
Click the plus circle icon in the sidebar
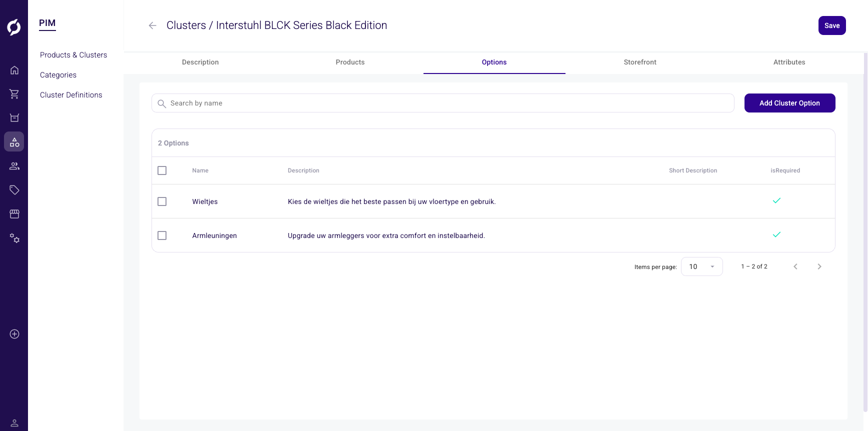point(14,334)
